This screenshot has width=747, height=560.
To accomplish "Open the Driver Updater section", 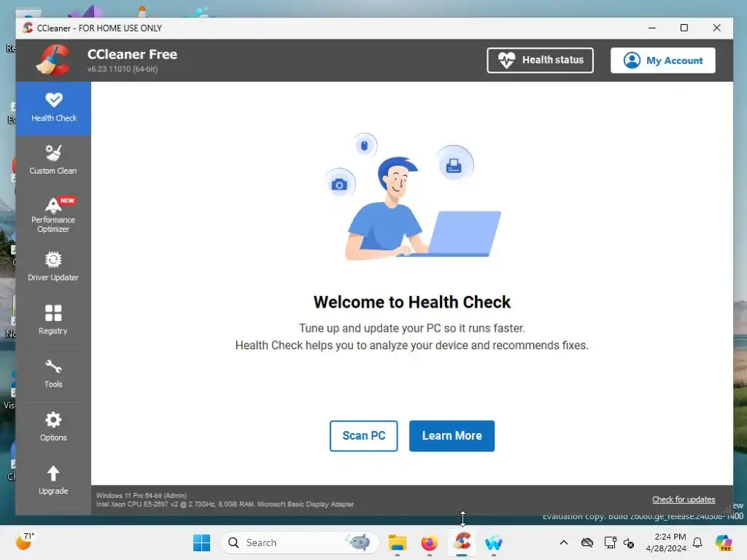I will click(x=53, y=267).
